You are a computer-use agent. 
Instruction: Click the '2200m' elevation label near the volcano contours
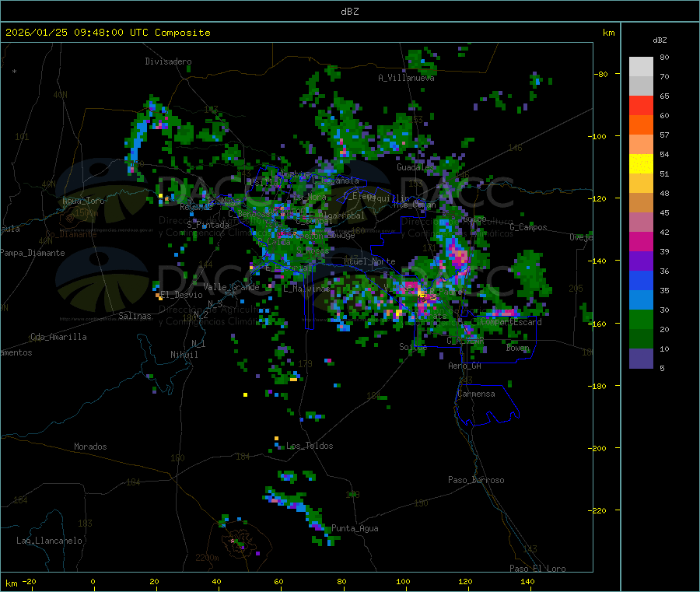(207, 558)
